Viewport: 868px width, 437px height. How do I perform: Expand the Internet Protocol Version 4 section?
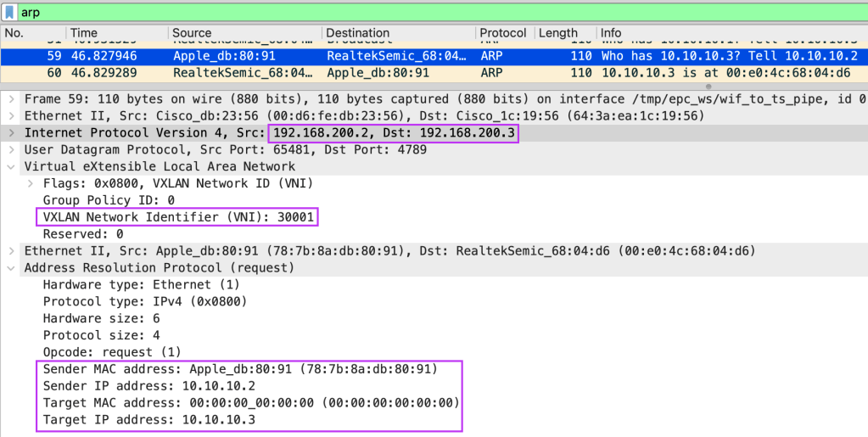coord(11,132)
